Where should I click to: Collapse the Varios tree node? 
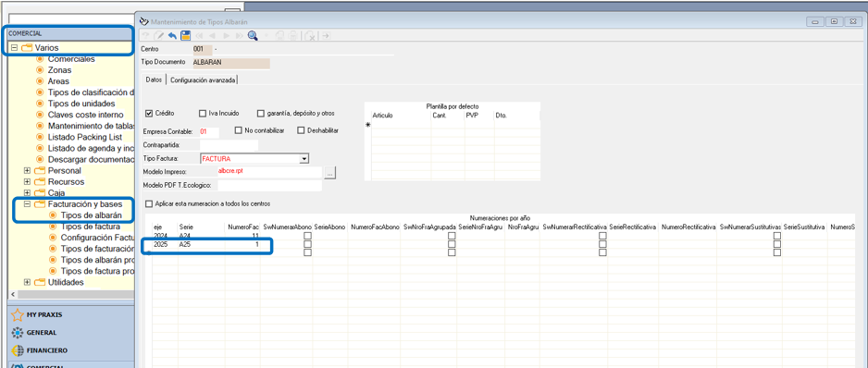point(14,48)
